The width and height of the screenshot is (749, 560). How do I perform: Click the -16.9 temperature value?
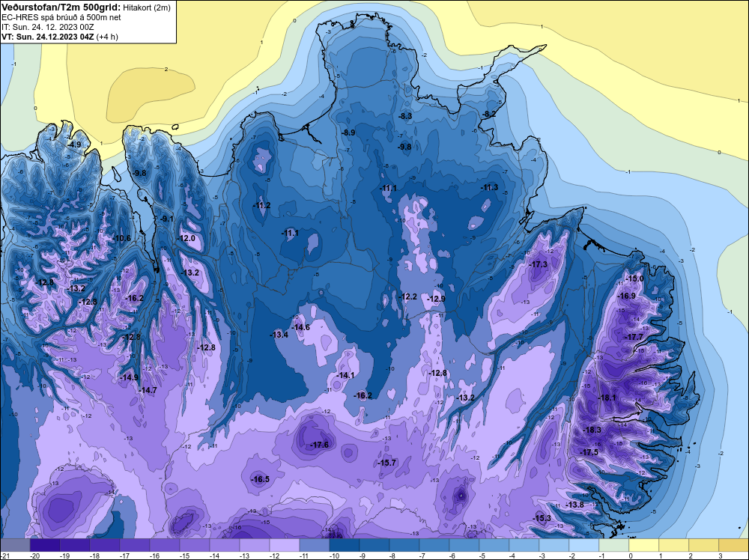pos(627,296)
